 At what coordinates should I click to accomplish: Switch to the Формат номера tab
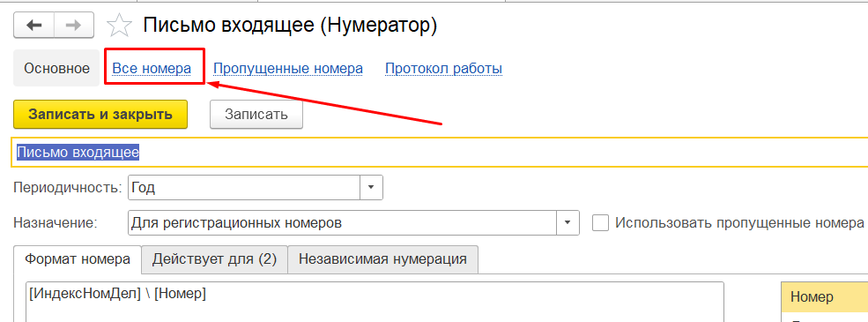(78, 258)
